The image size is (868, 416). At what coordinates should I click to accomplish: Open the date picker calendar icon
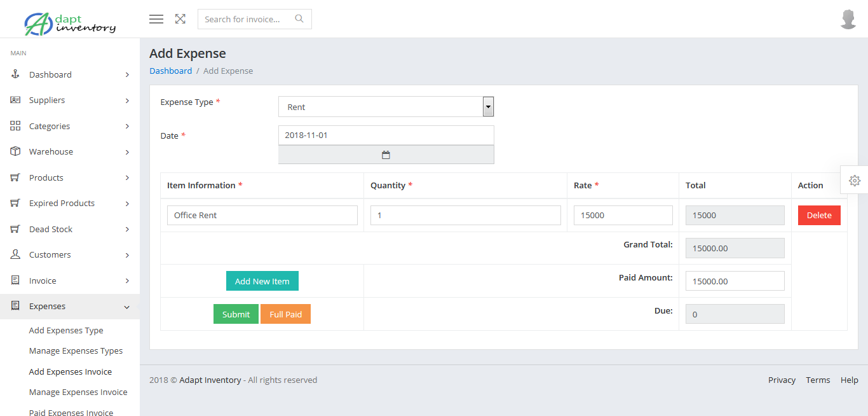tap(386, 154)
